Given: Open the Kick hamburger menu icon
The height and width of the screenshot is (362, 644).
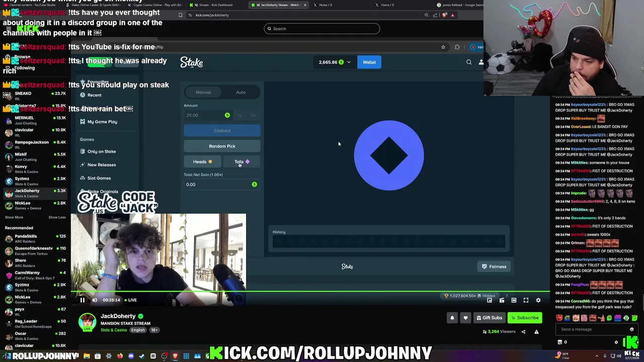Looking at the screenshot, I should pyautogui.click(x=9, y=29).
